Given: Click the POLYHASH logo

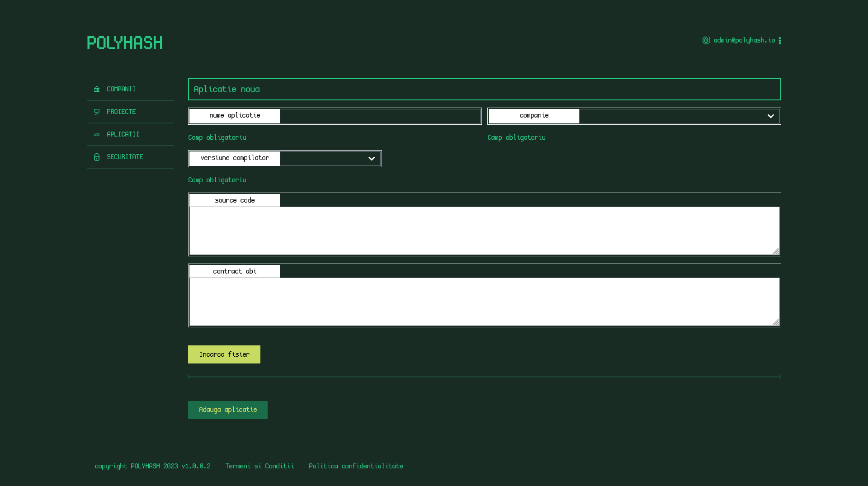Looking at the screenshot, I should click(x=124, y=43).
